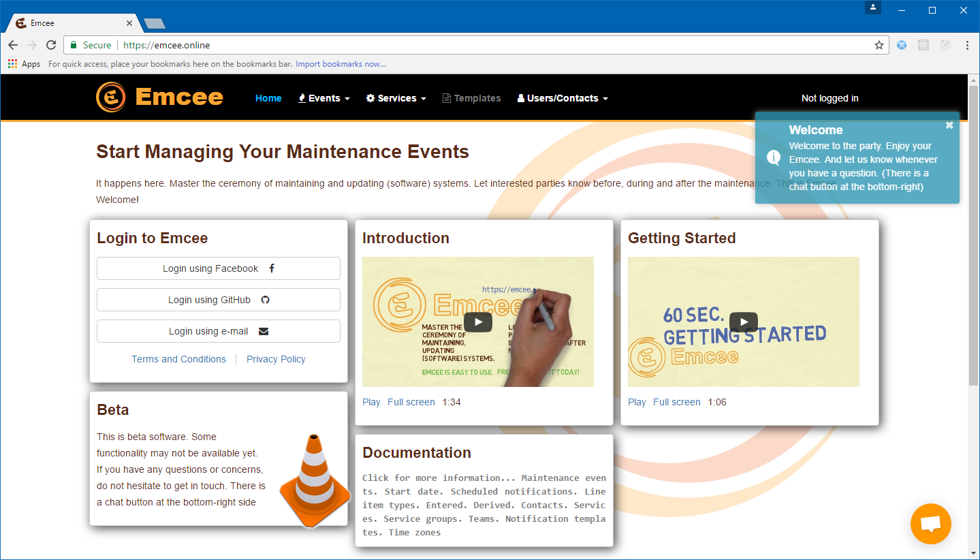Dismiss the Welcome notification with the X
Viewport: 980px width, 560px height.
click(949, 125)
